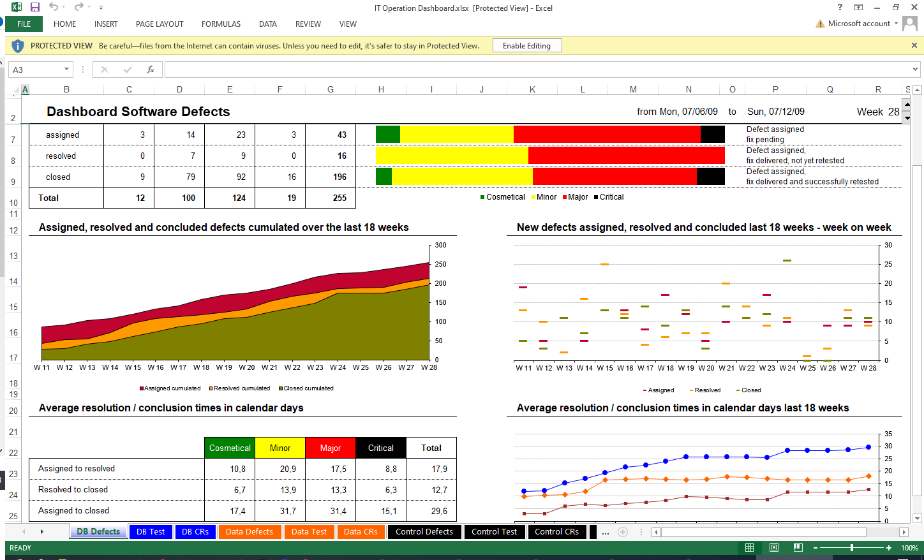Close the Protected View warning bar

(x=914, y=45)
